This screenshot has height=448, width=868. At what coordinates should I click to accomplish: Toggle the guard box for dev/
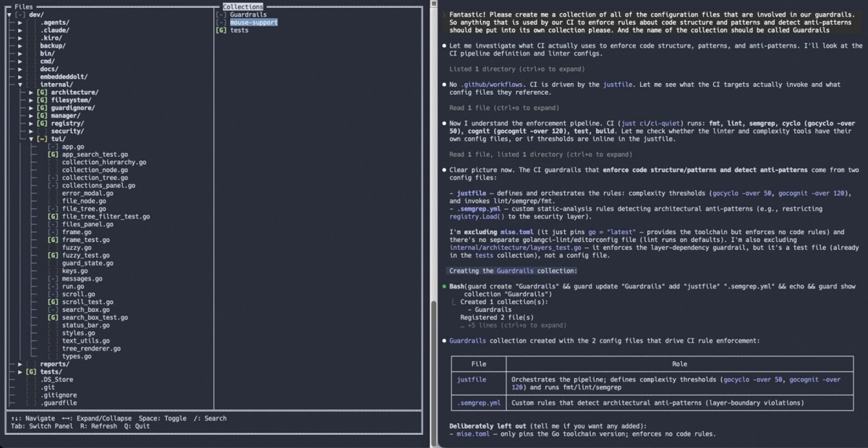tap(20, 14)
